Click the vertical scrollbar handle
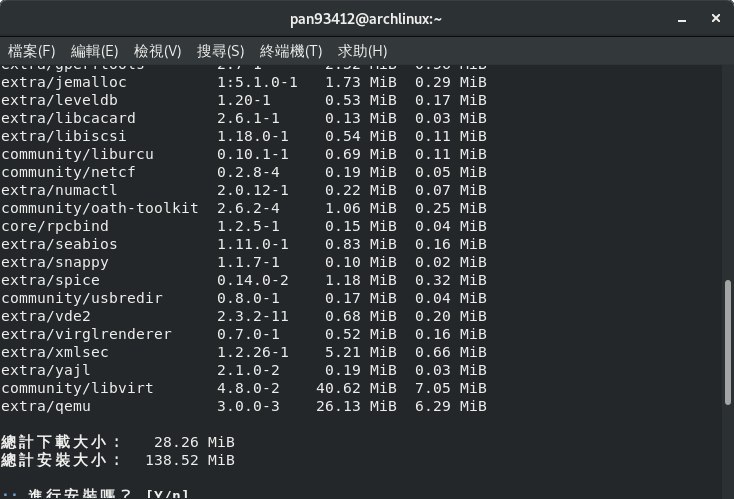 pos(728,342)
